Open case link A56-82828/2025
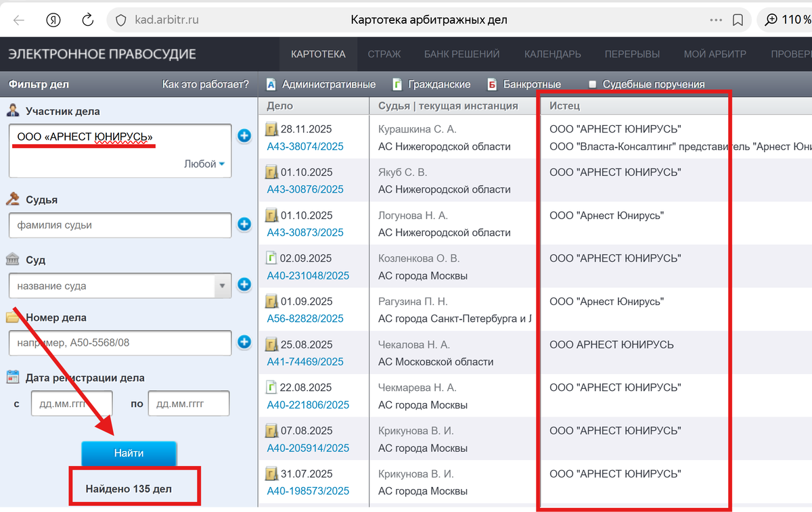The image size is (812, 512). 305,319
